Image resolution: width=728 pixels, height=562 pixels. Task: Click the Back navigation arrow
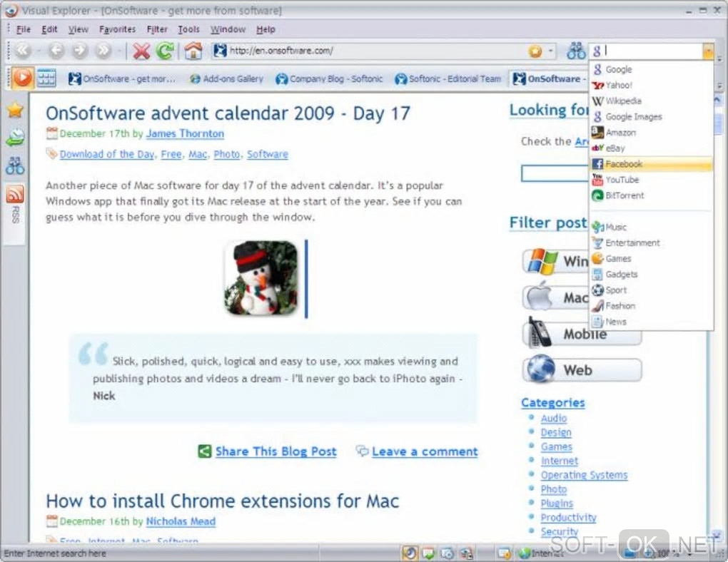point(56,51)
